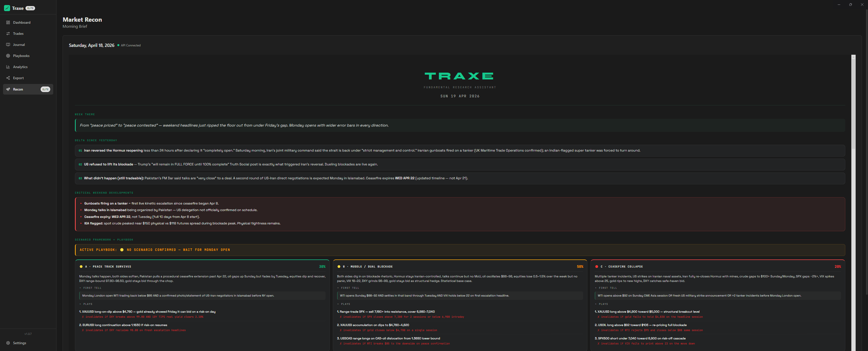Click the 'Market Recon' page title
868x351 pixels.
[x=82, y=19]
